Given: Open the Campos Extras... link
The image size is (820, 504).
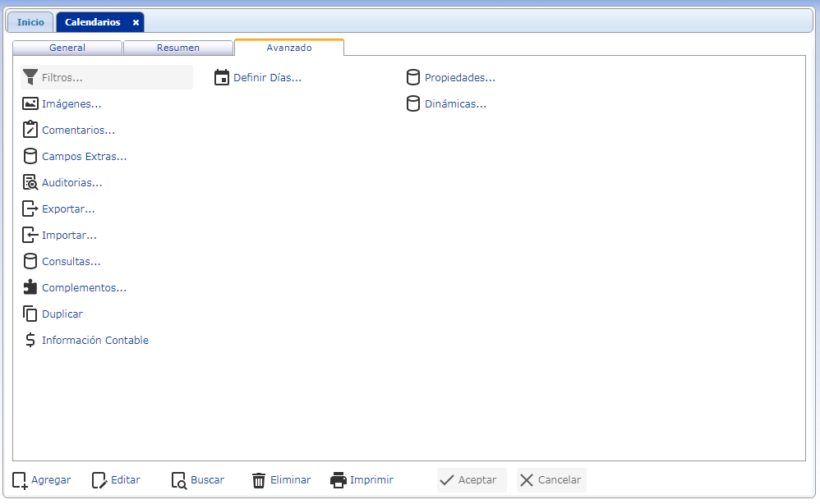Looking at the screenshot, I should click(x=84, y=156).
